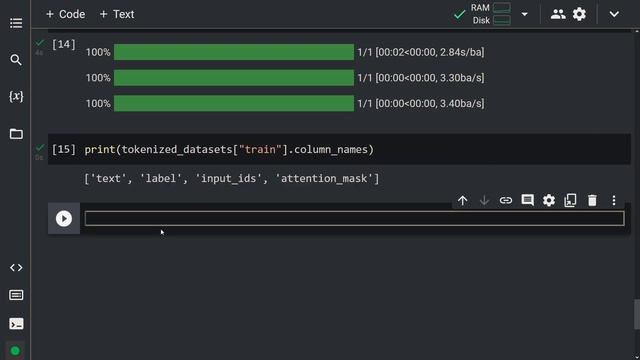Click the RAM and Disk usage indicator

[491, 14]
